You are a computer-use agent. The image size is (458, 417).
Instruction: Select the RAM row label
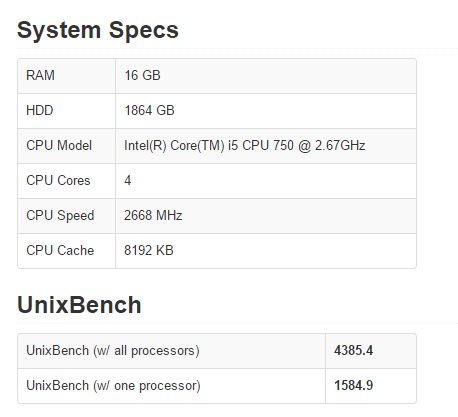40,75
